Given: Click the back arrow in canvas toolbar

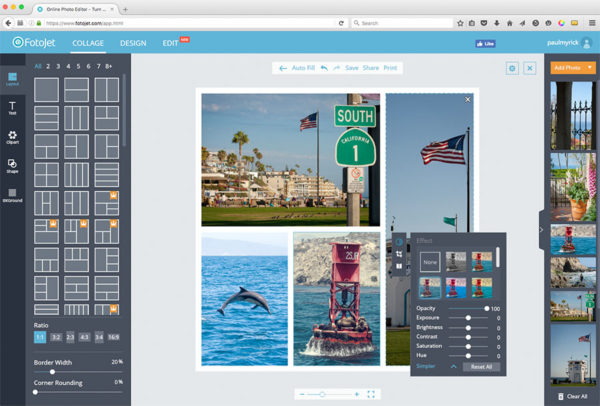Looking at the screenshot, I should (x=283, y=68).
